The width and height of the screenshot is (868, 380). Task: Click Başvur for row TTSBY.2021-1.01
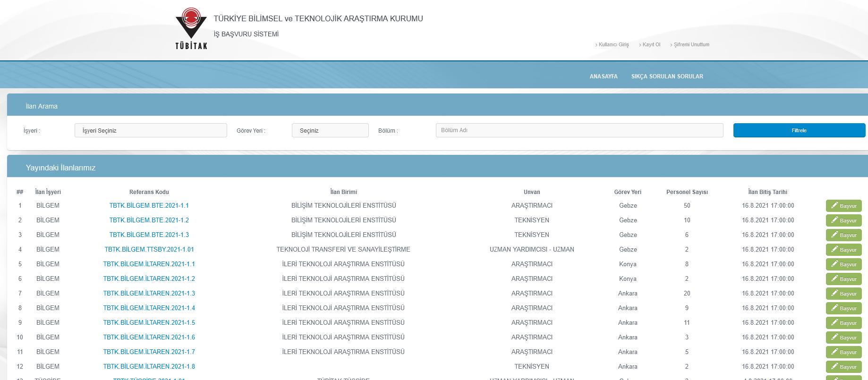point(844,250)
